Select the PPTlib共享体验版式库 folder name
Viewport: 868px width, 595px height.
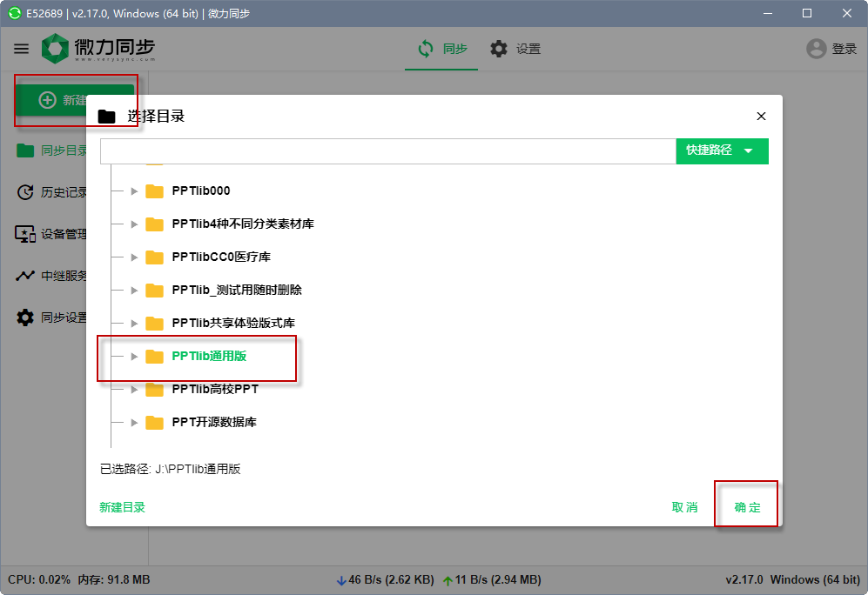[x=233, y=323]
